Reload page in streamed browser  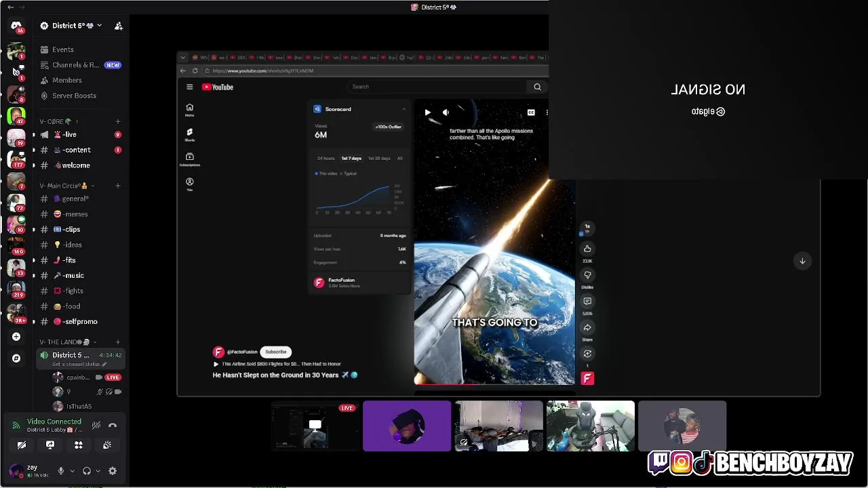(195, 70)
